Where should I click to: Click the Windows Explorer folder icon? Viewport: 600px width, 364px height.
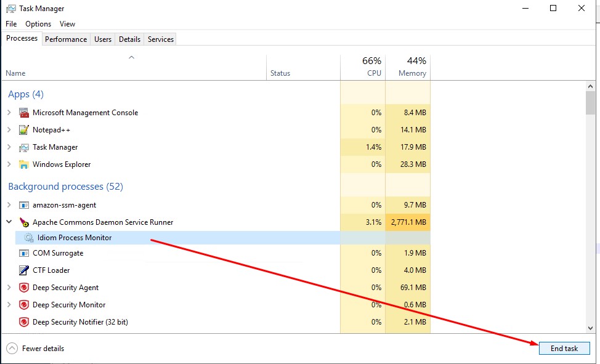click(24, 164)
